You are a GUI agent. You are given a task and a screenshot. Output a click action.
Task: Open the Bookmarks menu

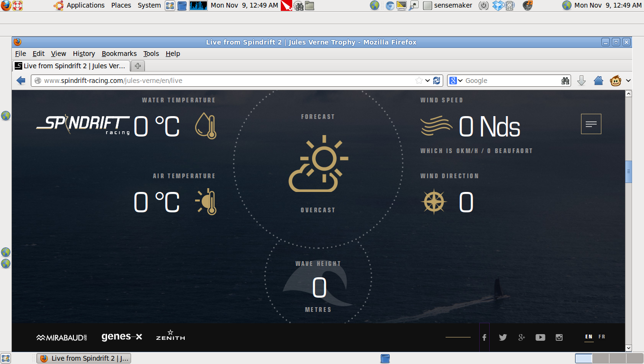point(119,54)
